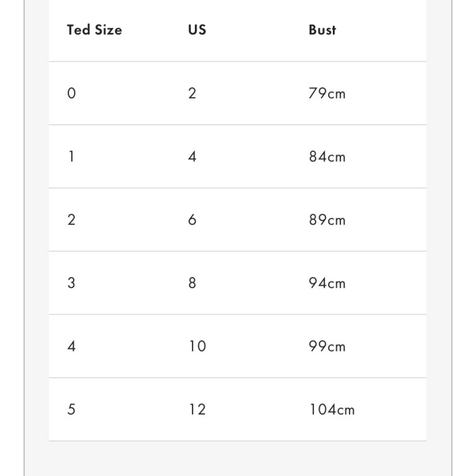The width and height of the screenshot is (476, 476).
Task: Select the 94cm bust value
Action: pos(327,283)
